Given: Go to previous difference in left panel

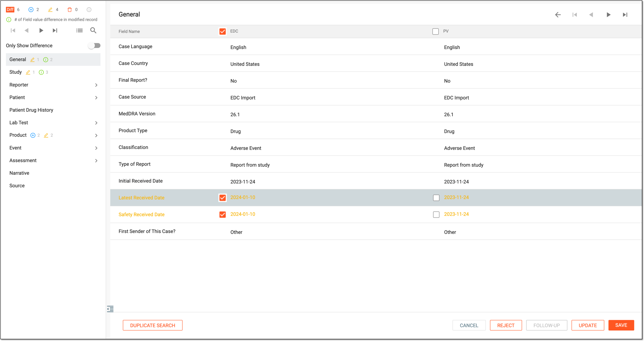Looking at the screenshot, I should click(26, 30).
